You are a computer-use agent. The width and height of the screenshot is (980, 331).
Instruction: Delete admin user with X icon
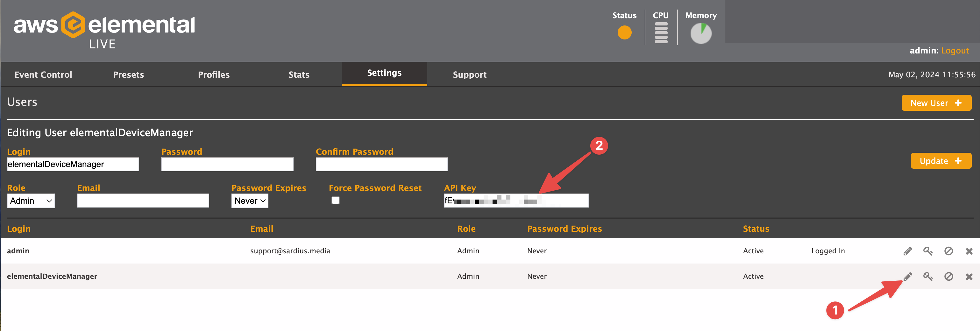click(969, 251)
